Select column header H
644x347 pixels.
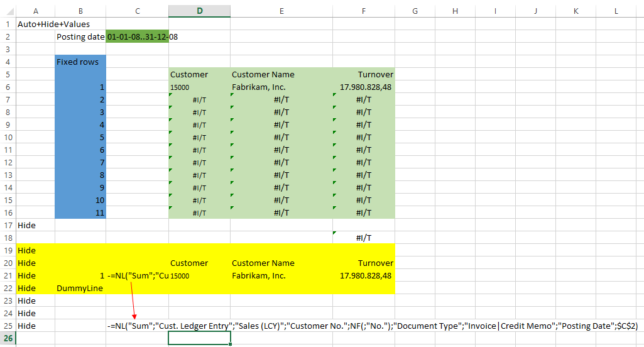click(455, 11)
